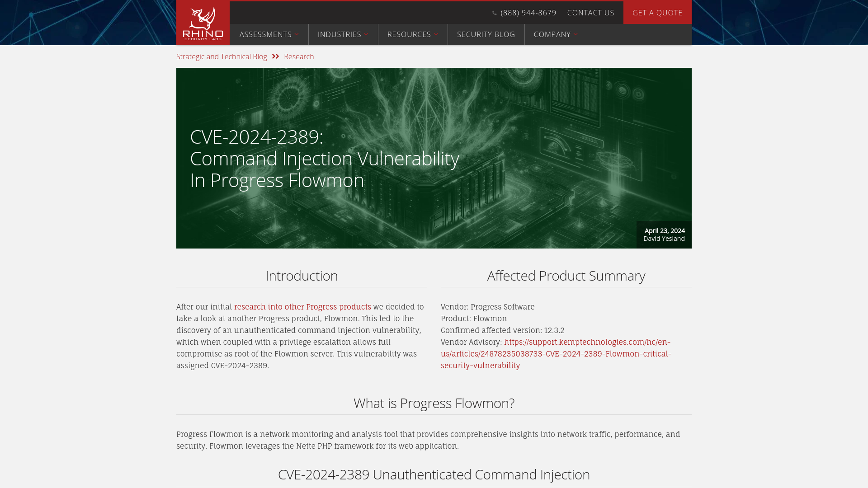Open the INDUSTRIES dropdown navigation
868x488 pixels.
click(343, 34)
